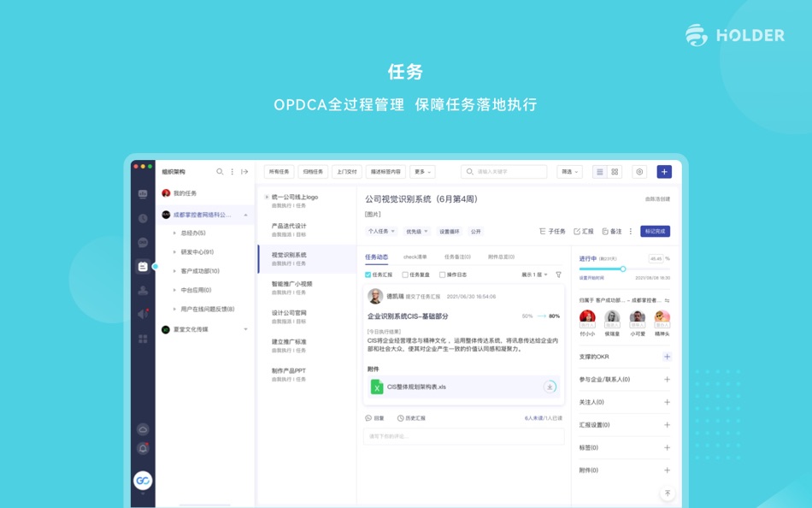Collapse the 成都掌控者网络科公 organization

coord(245,215)
